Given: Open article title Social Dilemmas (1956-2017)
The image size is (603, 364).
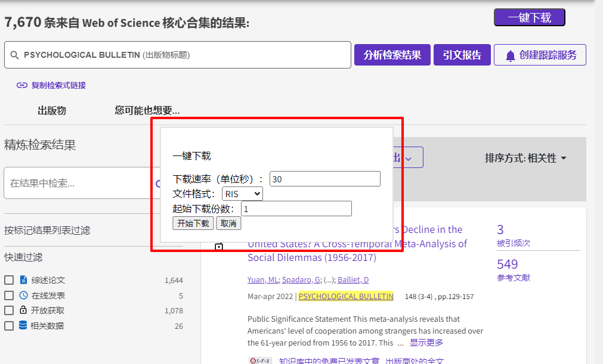Looking at the screenshot, I should tap(312, 257).
